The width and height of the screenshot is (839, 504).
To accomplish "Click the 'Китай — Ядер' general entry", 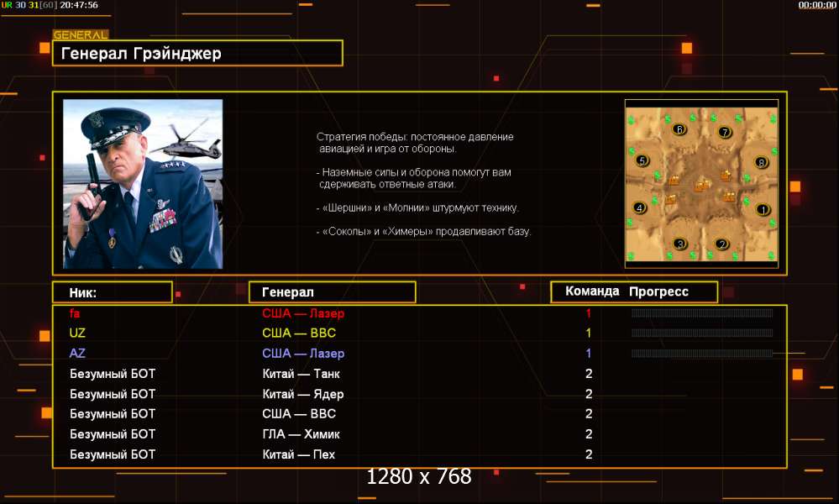I will click(x=303, y=394).
